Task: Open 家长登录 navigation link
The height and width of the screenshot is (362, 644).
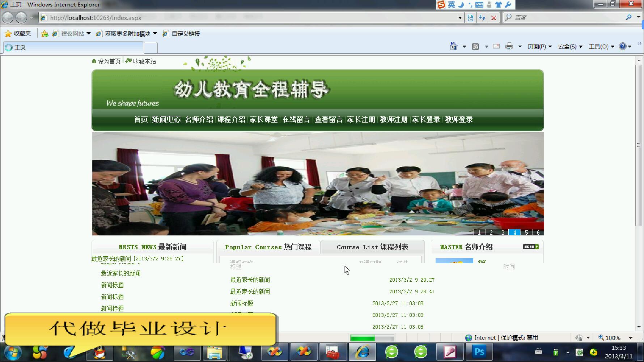Action: pyautogui.click(x=426, y=119)
